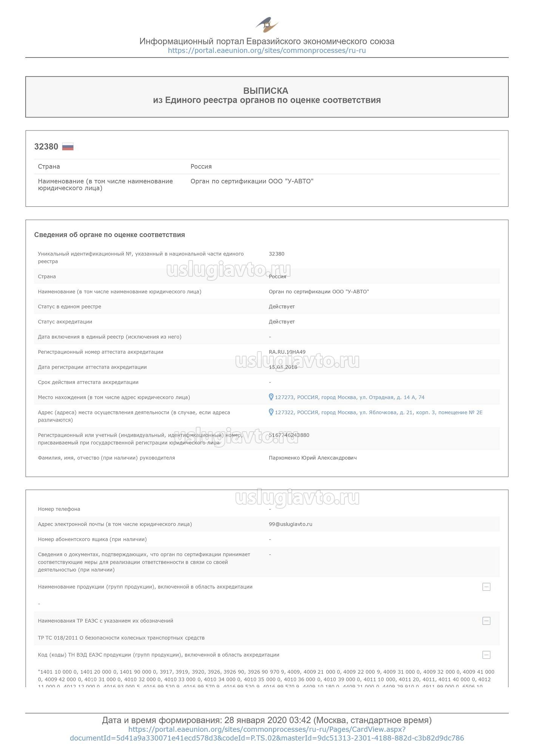Click the bold 32380 record number heading
This screenshot has width=534, height=756.
tap(46, 147)
